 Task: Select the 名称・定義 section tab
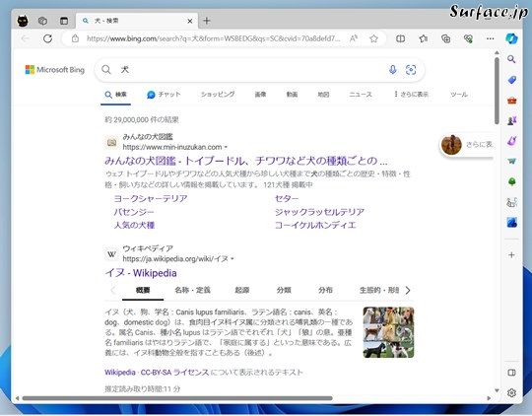point(192,290)
